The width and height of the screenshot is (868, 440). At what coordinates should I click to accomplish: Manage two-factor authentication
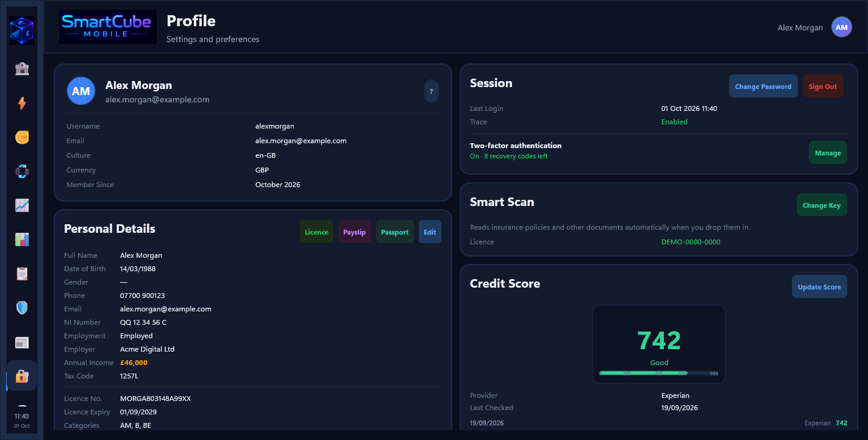click(828, 153)
